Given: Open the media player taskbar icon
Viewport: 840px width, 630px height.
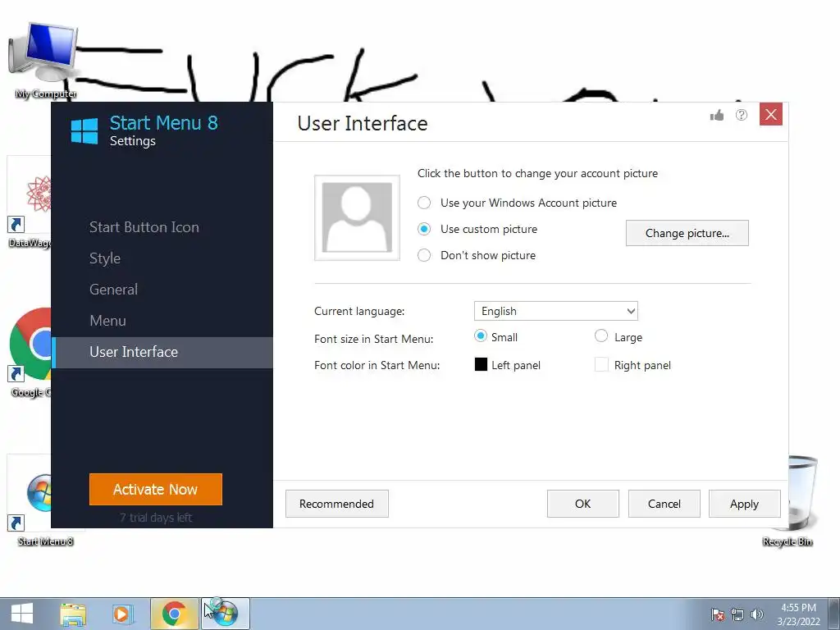Looking at the screenshot, I should (x=122, y=614).
